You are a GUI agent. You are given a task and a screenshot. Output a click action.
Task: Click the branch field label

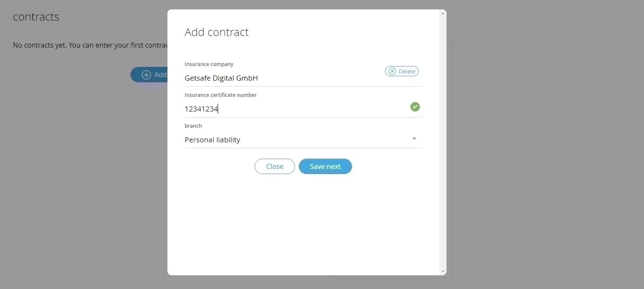(x=193, y=126)
